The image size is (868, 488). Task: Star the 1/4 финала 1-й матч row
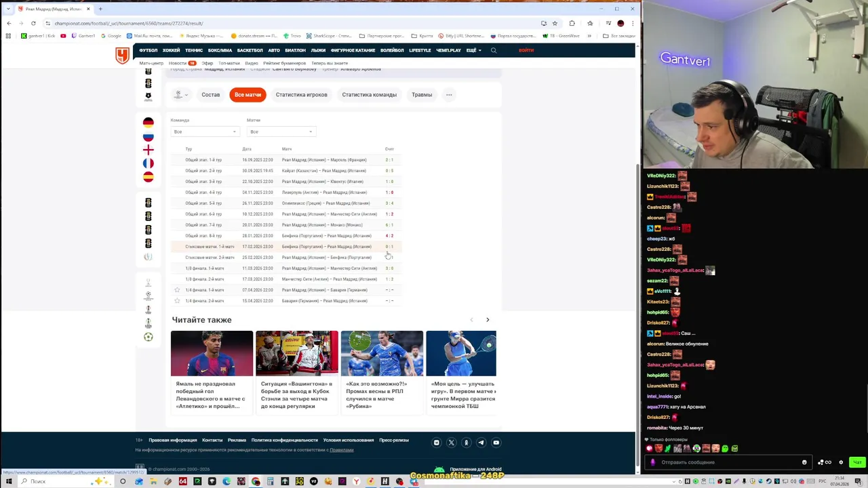tap(177, 290)
